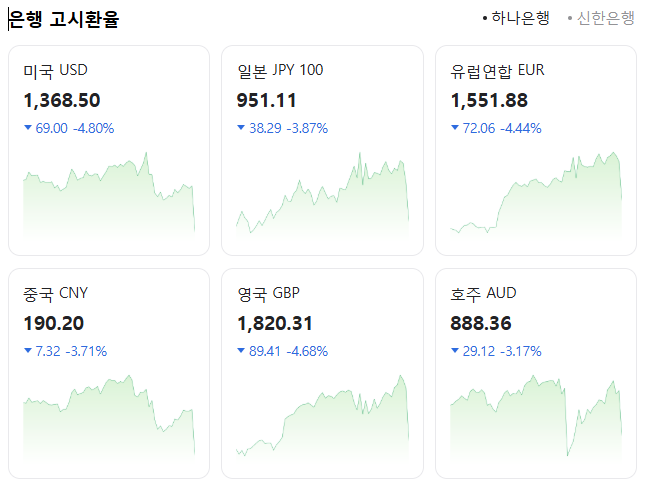Click the EUR down-arrow change indicator
Viewport: 654px width, 486px height.
tap(455, 127)
